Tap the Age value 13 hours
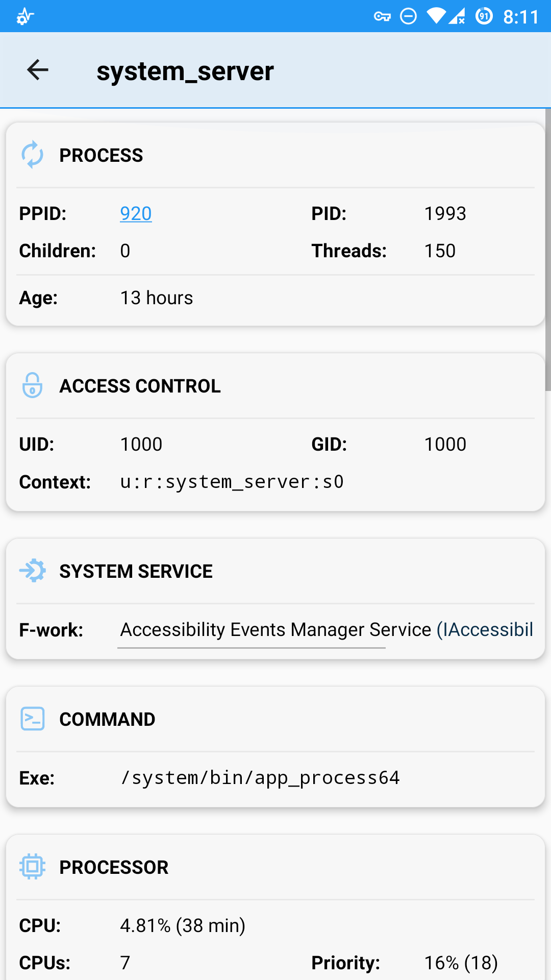This screenshot has height=980, width=551. click(157, 298)
